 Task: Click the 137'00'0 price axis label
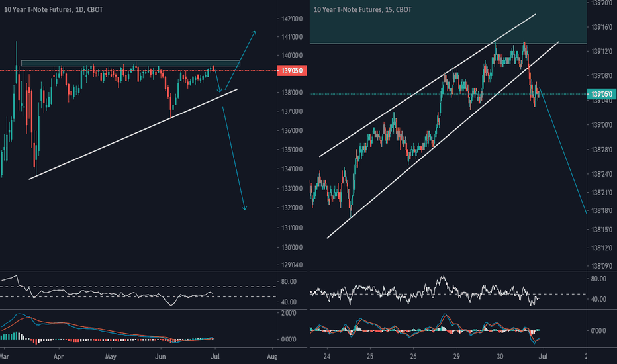[292, 112]
